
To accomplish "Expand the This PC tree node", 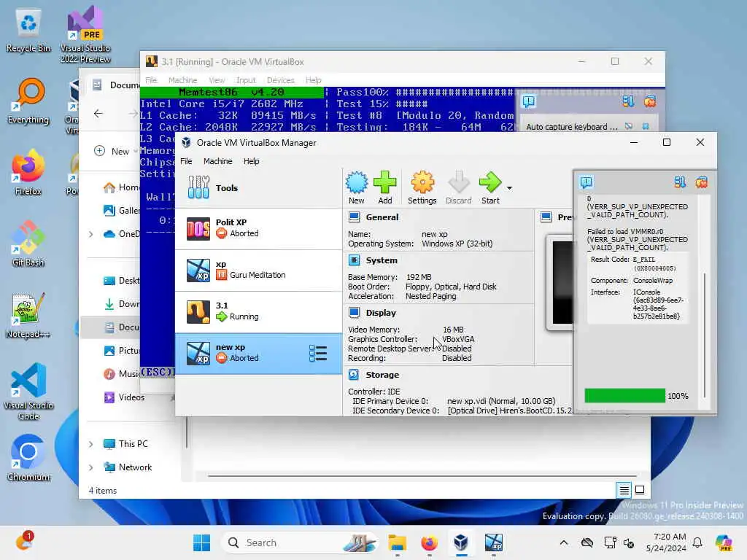I will click(x=91, y=444).
